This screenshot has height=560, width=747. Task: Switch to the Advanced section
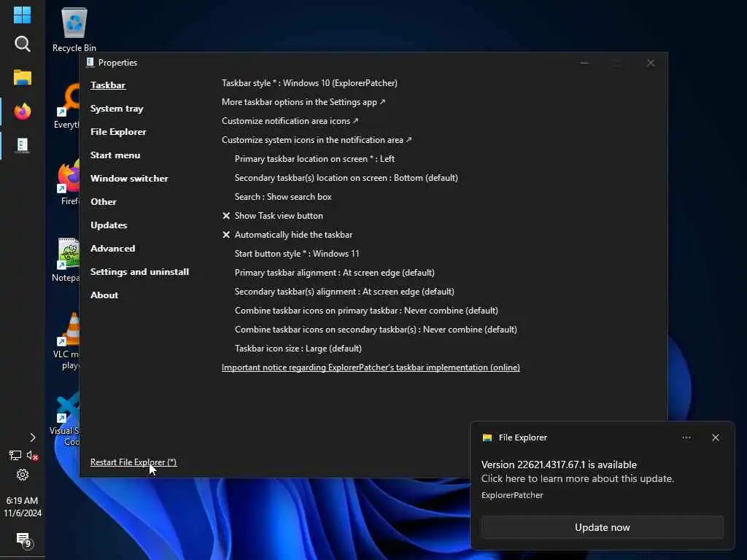click(x=113, y=249)
